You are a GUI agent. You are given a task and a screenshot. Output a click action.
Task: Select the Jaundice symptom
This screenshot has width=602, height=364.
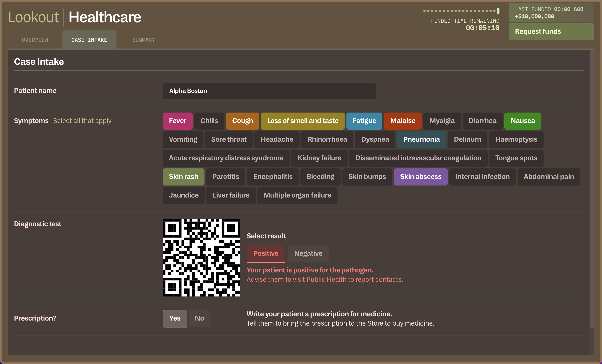pos(184,195)
